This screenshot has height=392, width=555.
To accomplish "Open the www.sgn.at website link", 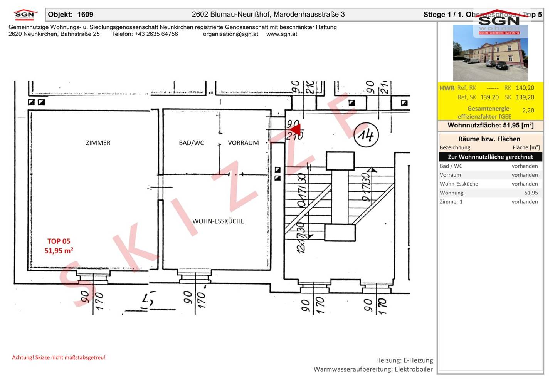I will (282, 34).
